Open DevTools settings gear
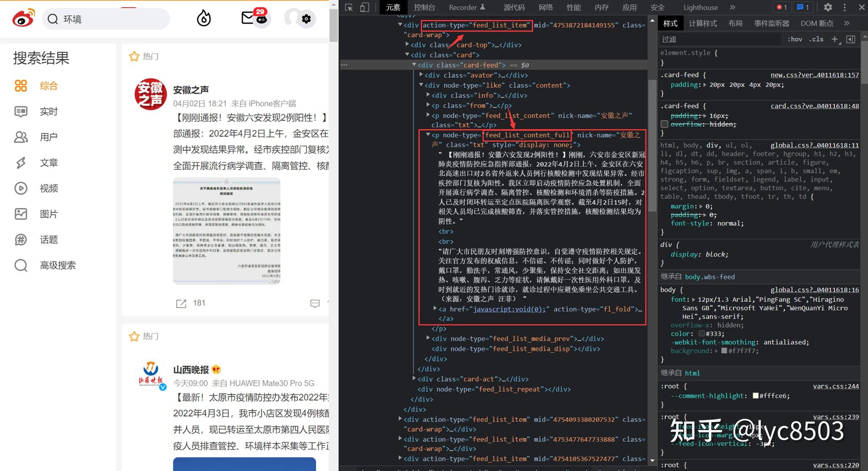Viewport: 868px width, 471px height. pos(828,7)
